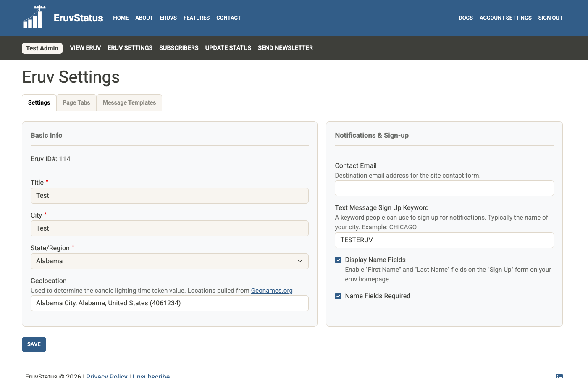Image resolution: width=588 pixels, height=378 pixels.
Task: Select the Settings tab
Action: coord(39,102)
